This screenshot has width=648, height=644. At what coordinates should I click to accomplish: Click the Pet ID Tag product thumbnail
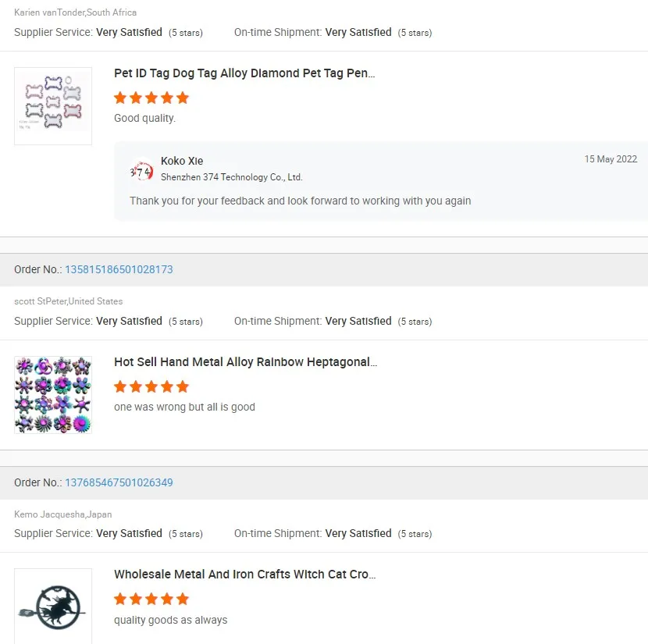(x=53, y=106)
